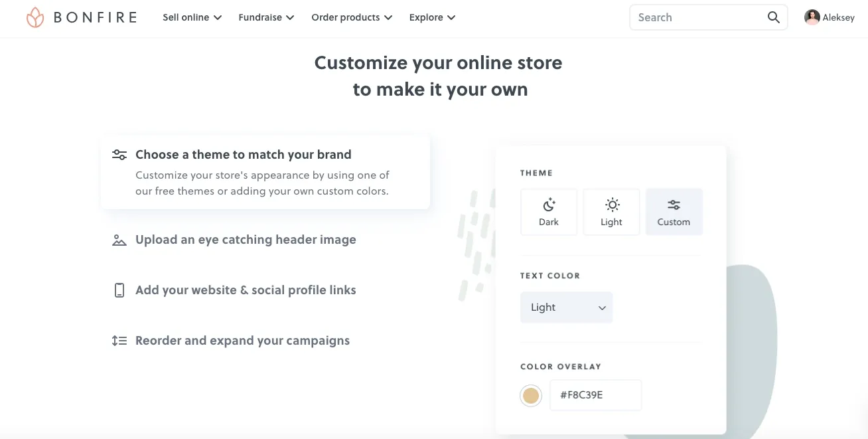Open the Text Color Light dropdown

[566, 307]
